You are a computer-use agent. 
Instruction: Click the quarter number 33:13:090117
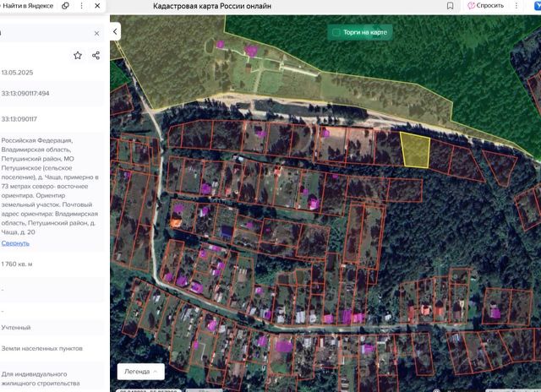point(19,119)
